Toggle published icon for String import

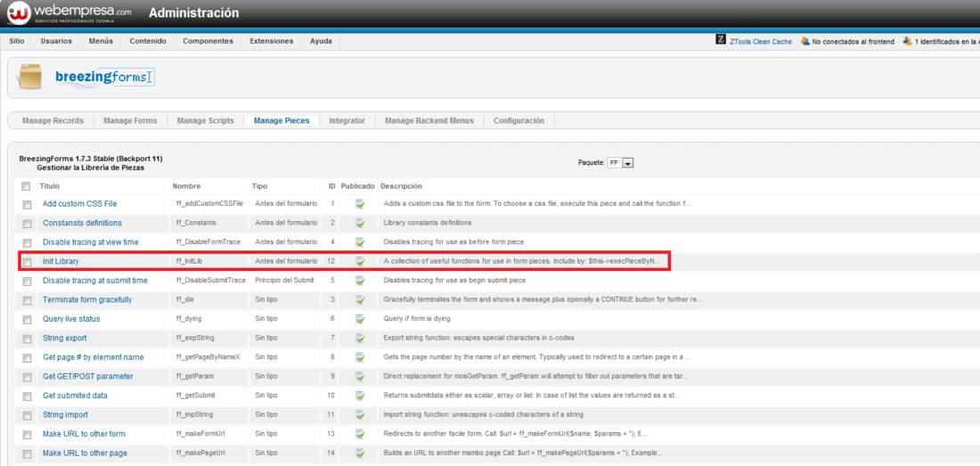click(x=360, y=415)
